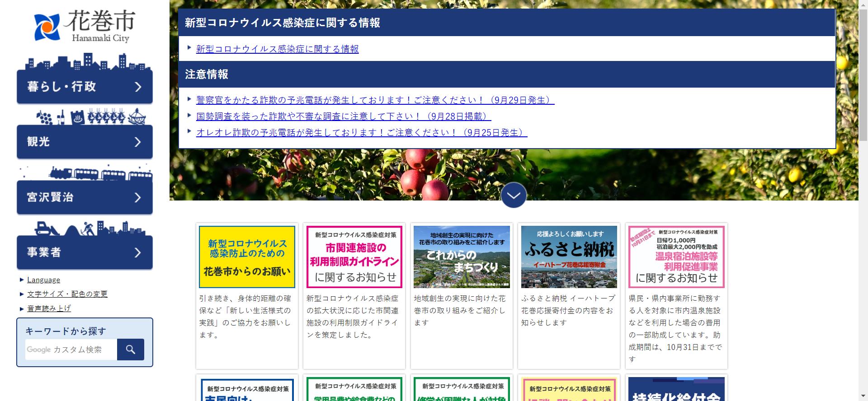
Task: Open the 音声読み上げ link
Action: coord(49,308)
